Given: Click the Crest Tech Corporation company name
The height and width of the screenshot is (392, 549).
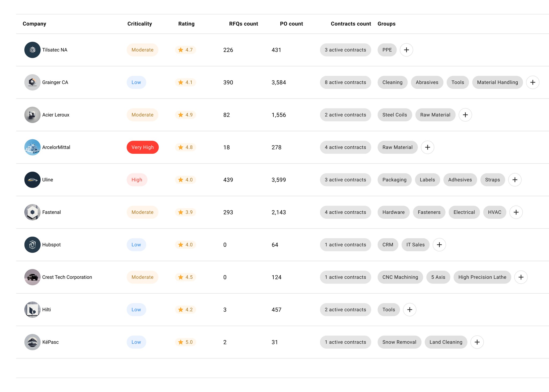Looking at the screenshot, I should pyautogui.click(x=67, y=277).
